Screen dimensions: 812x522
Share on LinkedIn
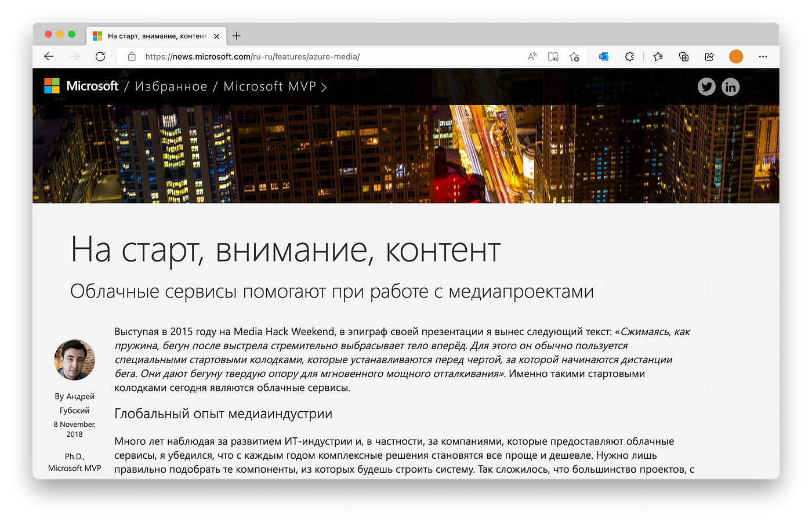[x=730, y=87]
